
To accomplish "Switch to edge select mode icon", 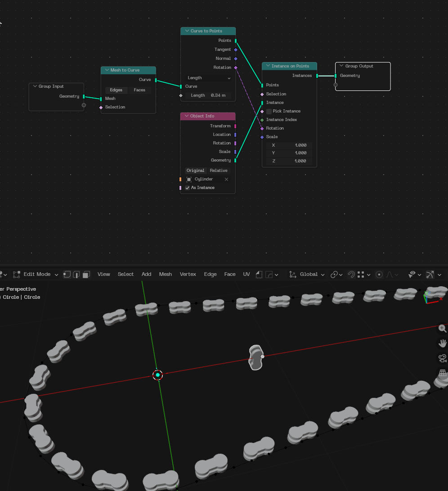I will [x=76, y=274].
